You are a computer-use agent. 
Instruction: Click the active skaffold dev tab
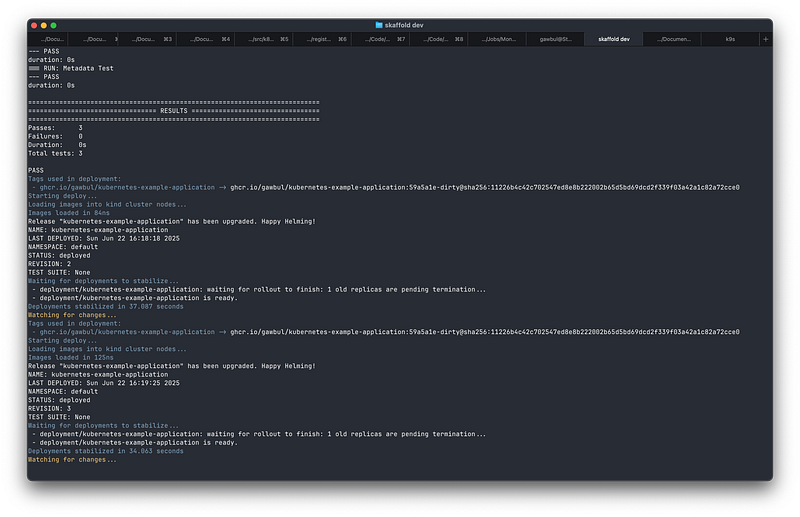[x=613, y=39]
